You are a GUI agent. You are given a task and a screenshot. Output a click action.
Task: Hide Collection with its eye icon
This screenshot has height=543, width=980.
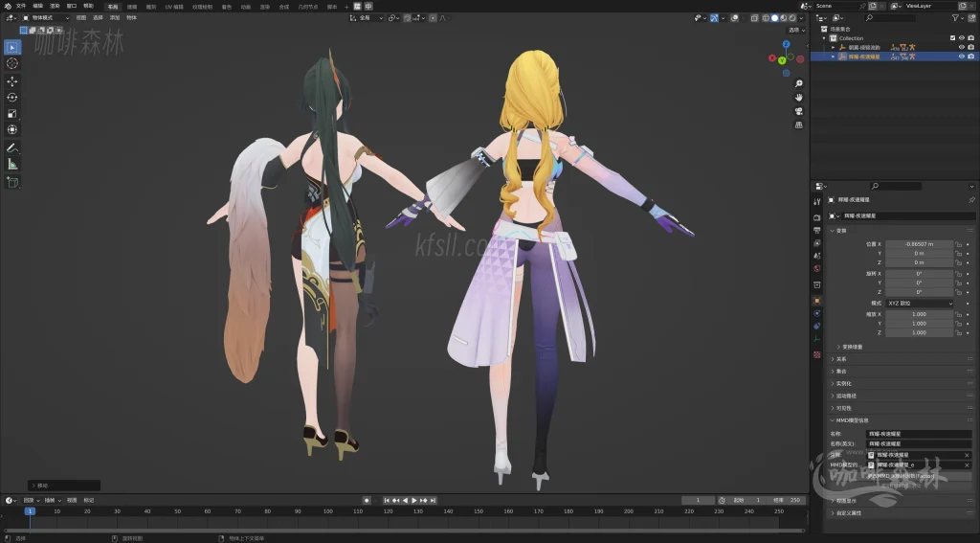click(962, 38)
